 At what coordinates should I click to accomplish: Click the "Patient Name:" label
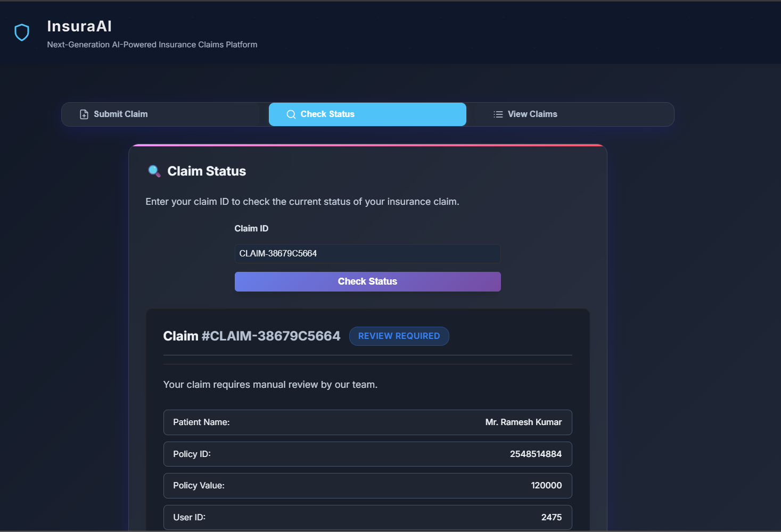click(x=201, y=422)
